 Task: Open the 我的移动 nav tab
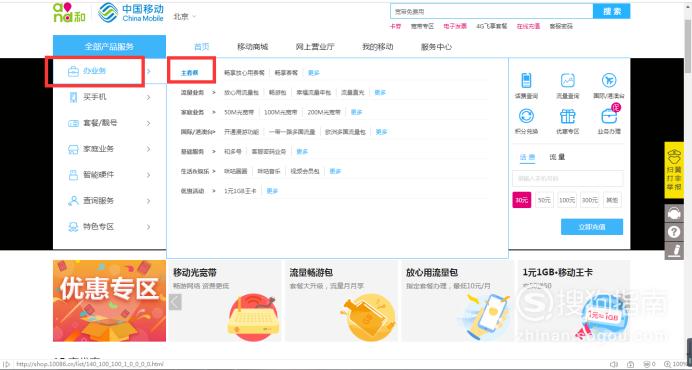point(377,47)
